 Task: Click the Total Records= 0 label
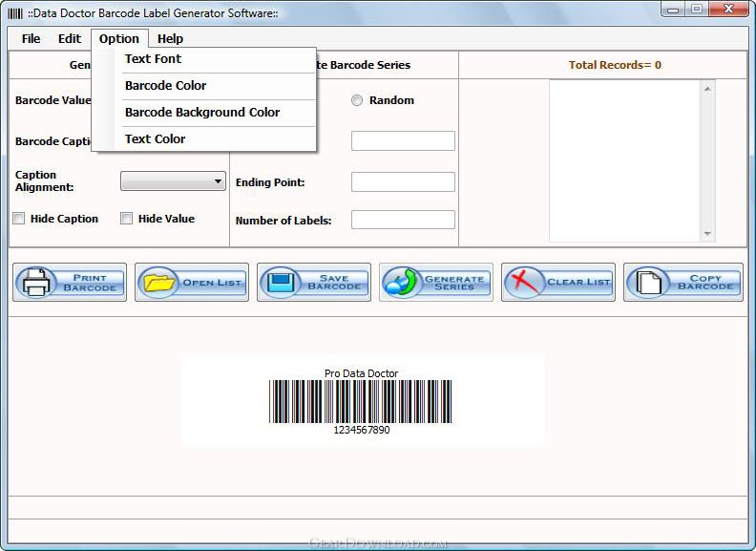tap(615, 65)
